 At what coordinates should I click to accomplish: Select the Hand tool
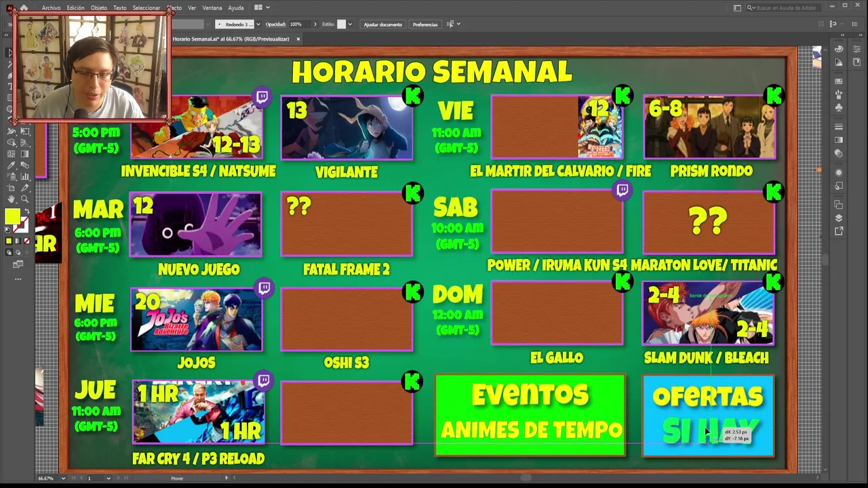11,199
